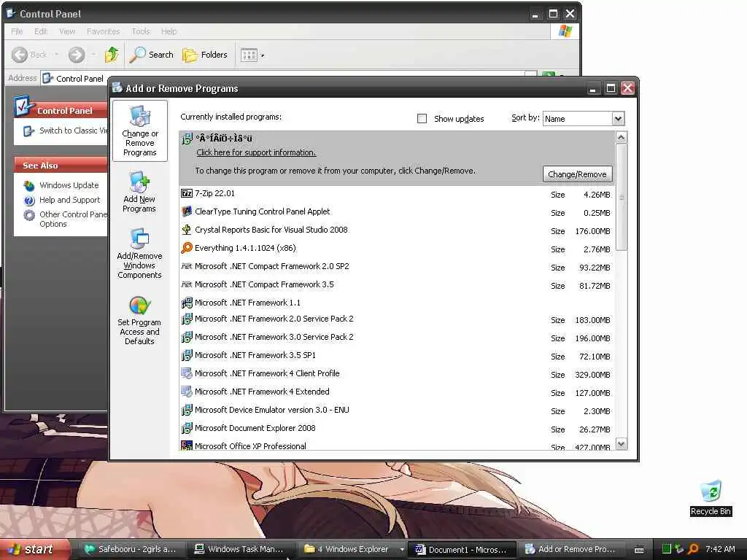This screenshot has width=747, height=560.
Task: Click the program list scrollbar thumb
Action: pyautogui.click(x=622, y=197)
